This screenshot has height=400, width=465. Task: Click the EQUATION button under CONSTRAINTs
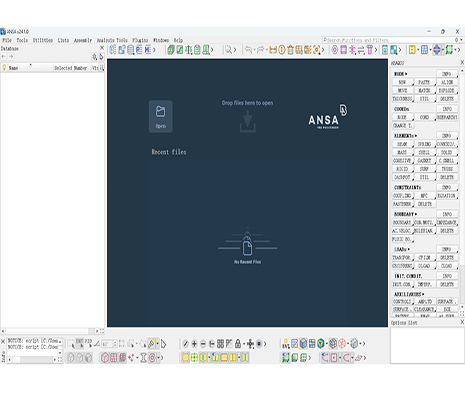447,196
